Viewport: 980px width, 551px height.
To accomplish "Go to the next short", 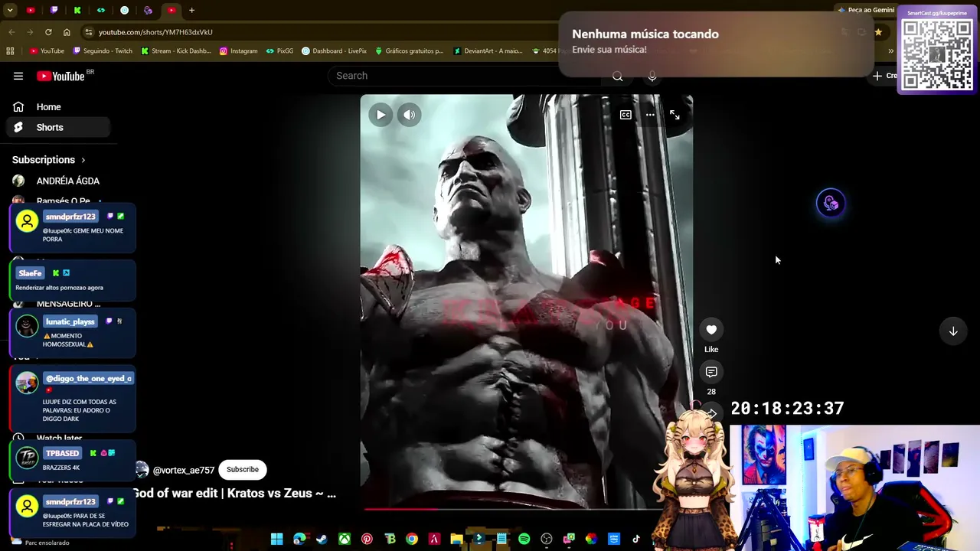I will (x=953, y=331).
